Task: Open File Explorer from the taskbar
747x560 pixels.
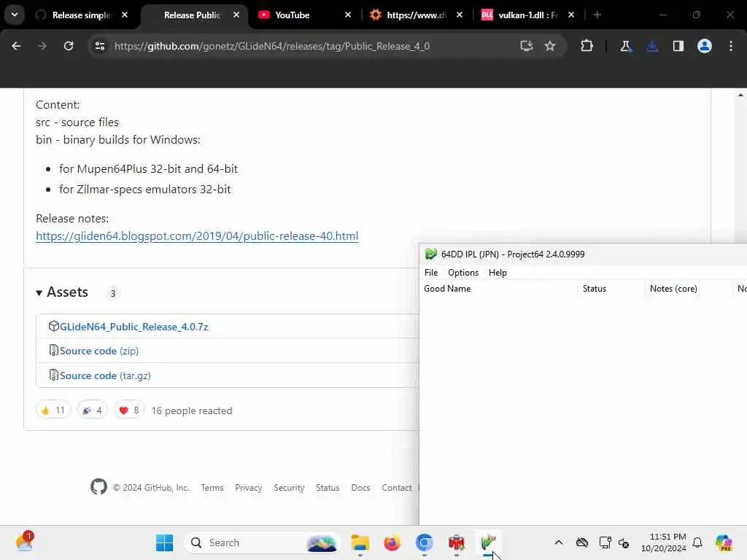Action: pyautogui.click(x=360, y=542)
